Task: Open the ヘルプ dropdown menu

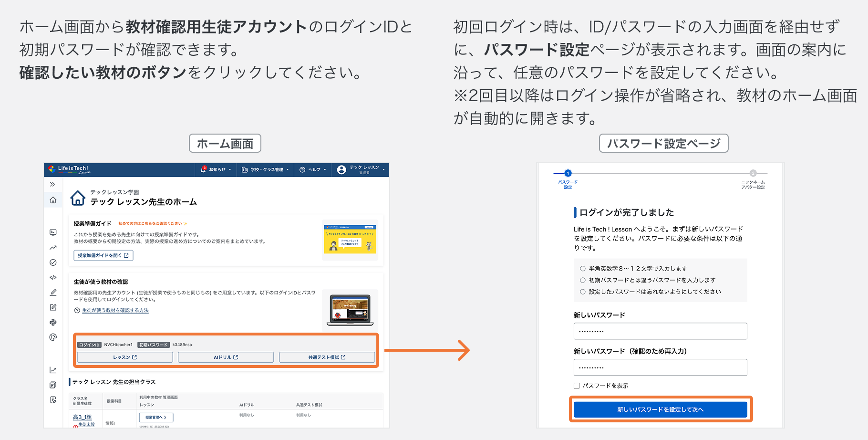Action: [x=313, y=169]
